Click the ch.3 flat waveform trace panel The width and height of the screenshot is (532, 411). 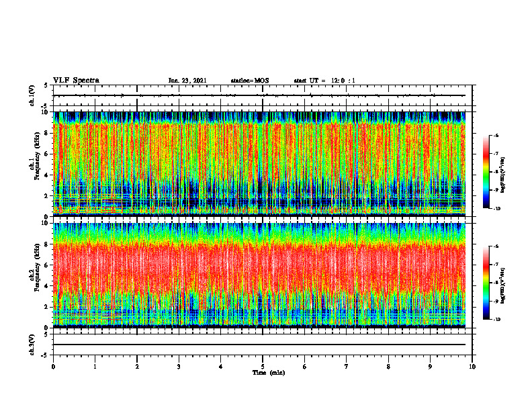pyautogui.click(x=263, y=345)
